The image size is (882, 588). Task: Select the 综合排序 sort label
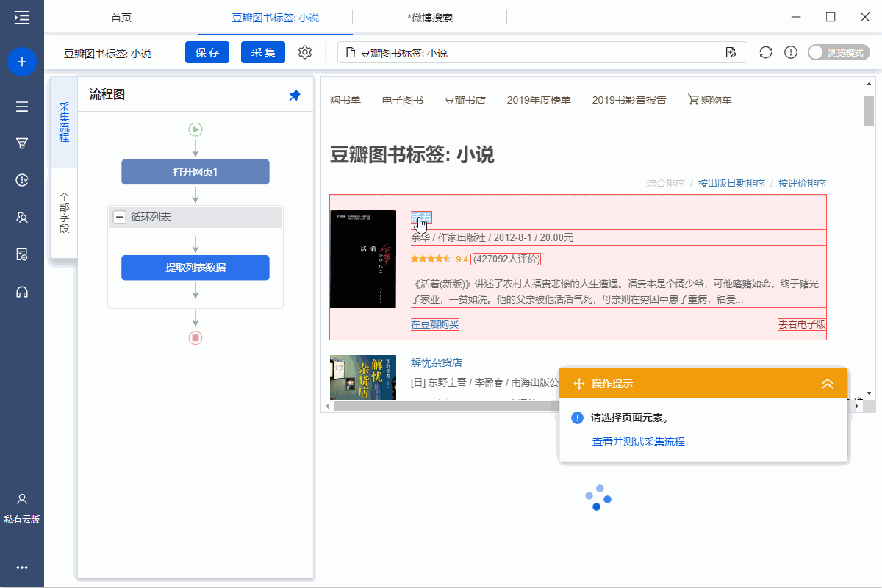point(666,183)
